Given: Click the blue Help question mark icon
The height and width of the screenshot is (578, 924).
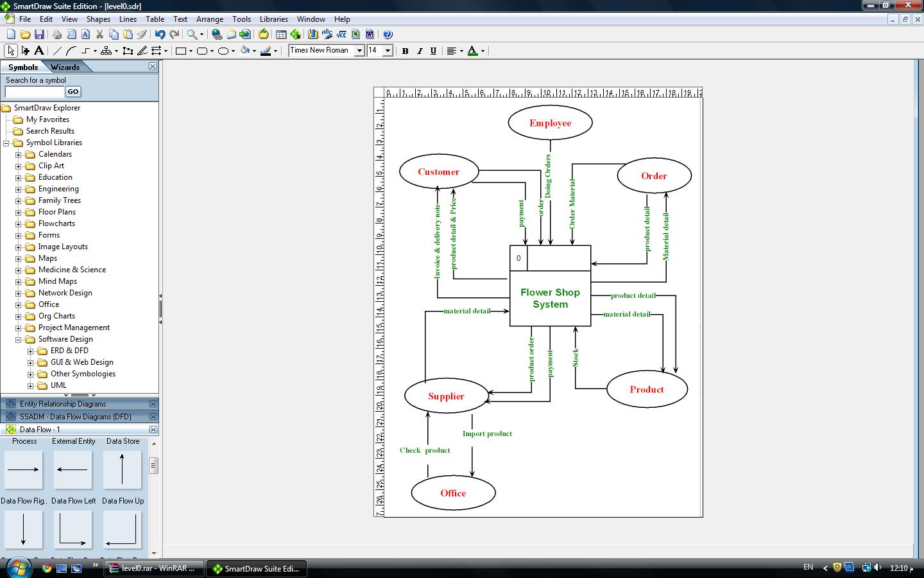Looking at the screenshot, I should [x=387, y=35].
